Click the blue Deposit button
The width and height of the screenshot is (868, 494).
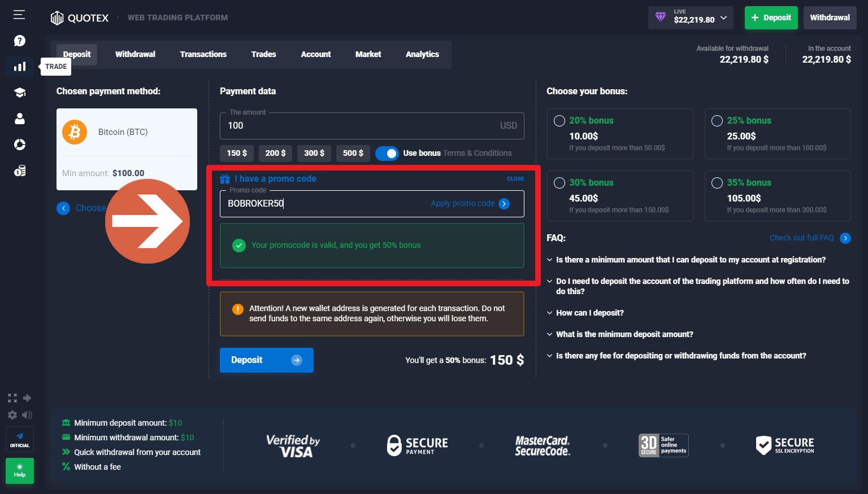coord(266,360)
